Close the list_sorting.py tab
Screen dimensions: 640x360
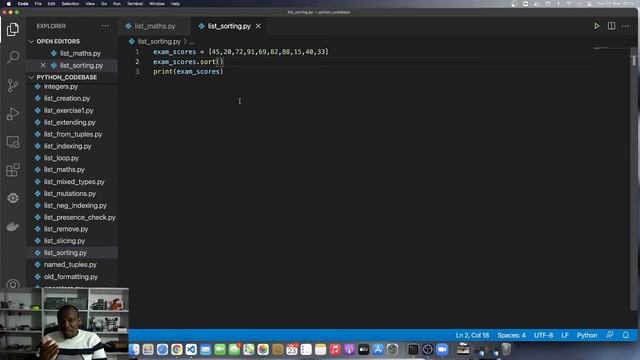[258, 26]
